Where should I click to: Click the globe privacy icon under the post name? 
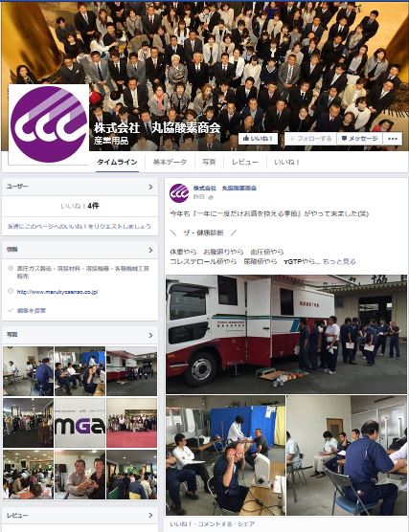click(211, 197)
